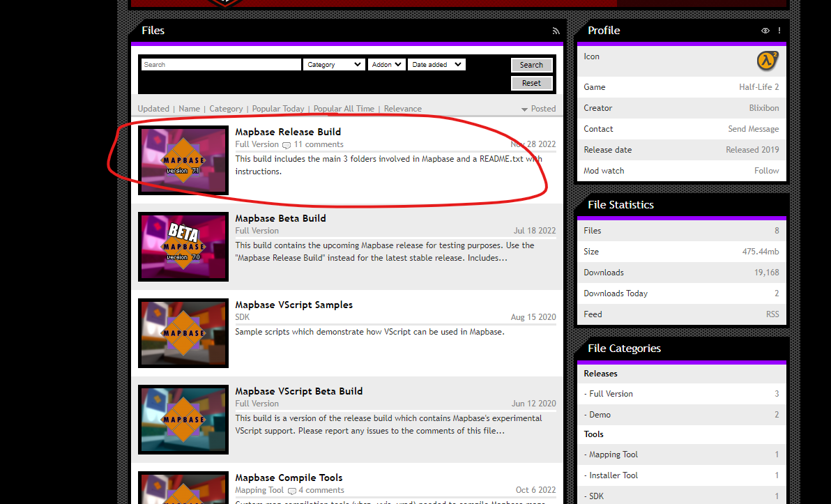Open creator Blixibon's profile
Viewport: 831px width, 504px height.
coord(763,107)
